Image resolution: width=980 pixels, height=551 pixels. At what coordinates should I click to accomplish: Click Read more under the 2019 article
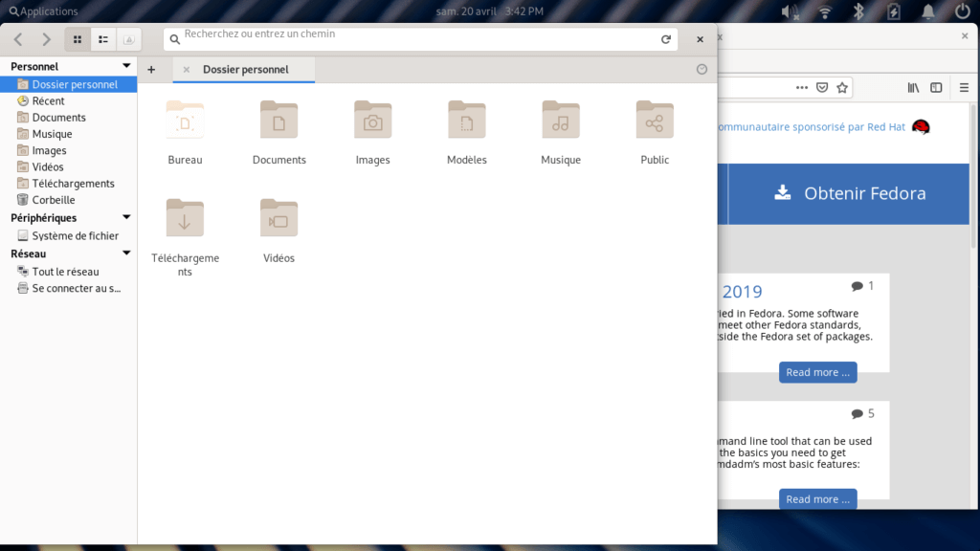817,372
